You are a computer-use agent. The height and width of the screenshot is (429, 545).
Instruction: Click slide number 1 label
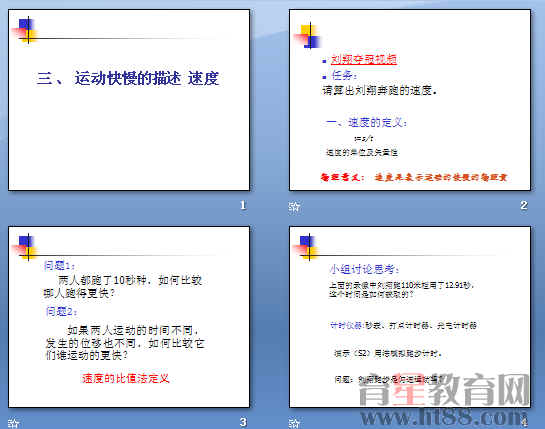click(x=243, y=205)
